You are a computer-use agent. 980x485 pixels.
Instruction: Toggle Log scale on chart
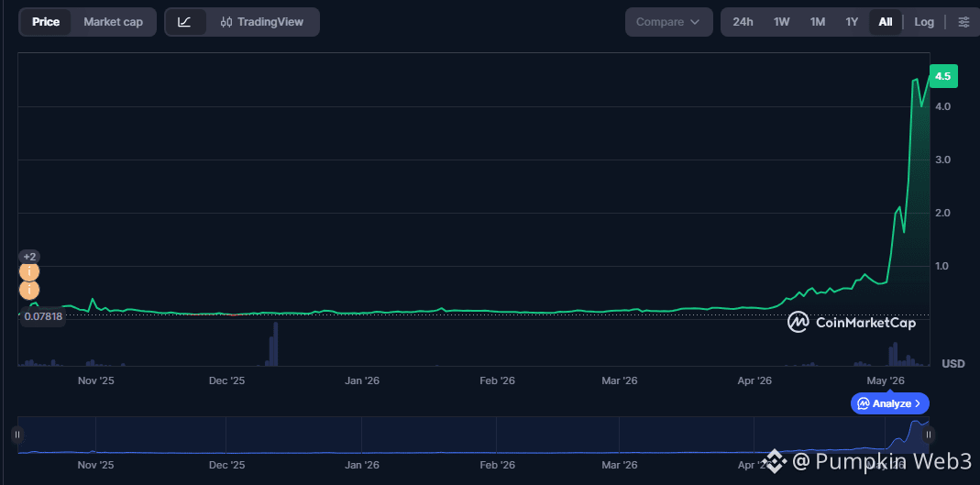click(924, 22)
